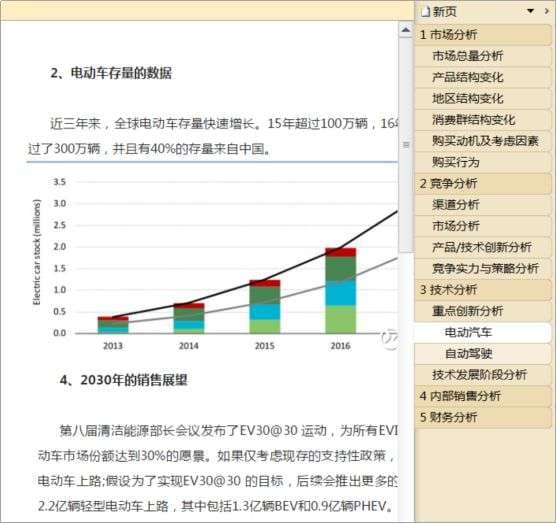Go to 渠道分析 page
This screenshot has height=524, width=556.
click(483, 205)
